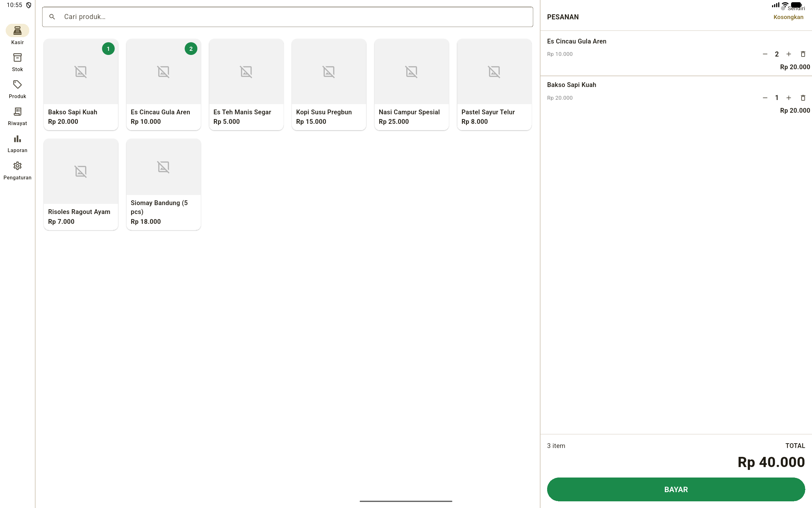Add Siomay Bandung (5 pcs) to order

163,184
